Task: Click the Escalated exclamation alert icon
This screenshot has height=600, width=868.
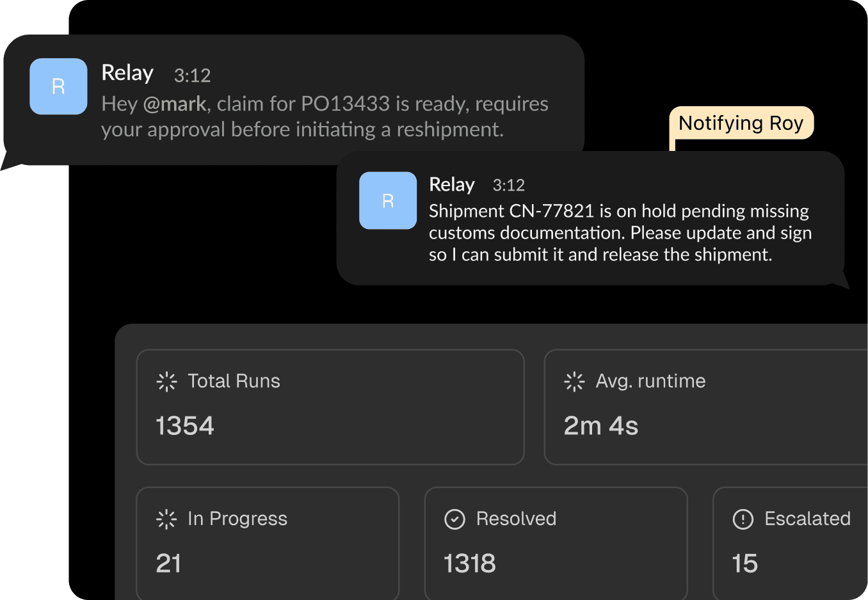Action: tap(743, 519)
